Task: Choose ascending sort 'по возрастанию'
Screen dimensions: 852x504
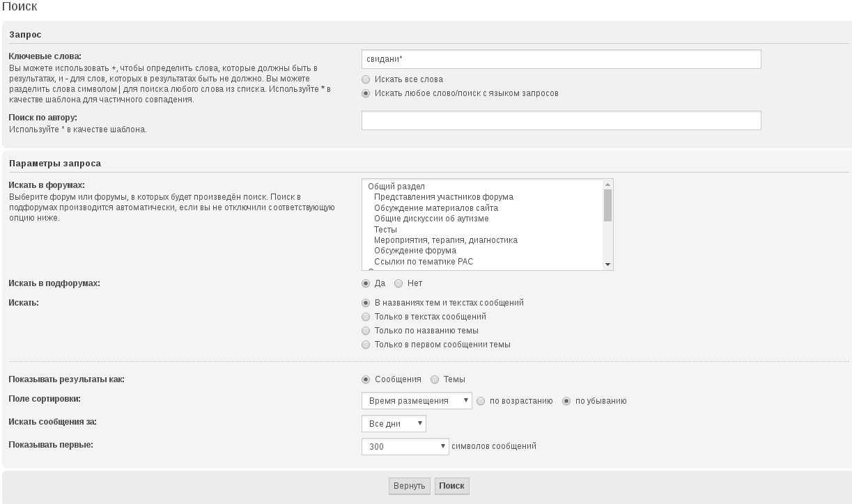Action: coord(481,401)
